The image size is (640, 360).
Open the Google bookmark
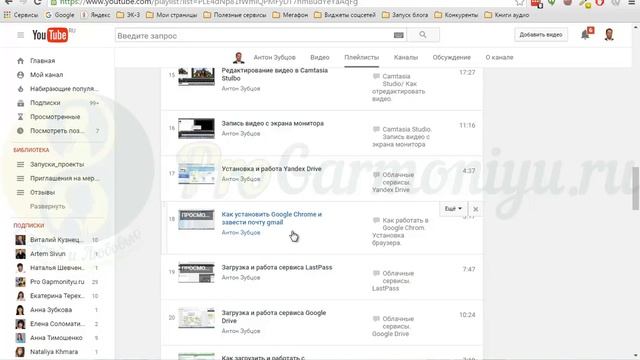[60, 15]
